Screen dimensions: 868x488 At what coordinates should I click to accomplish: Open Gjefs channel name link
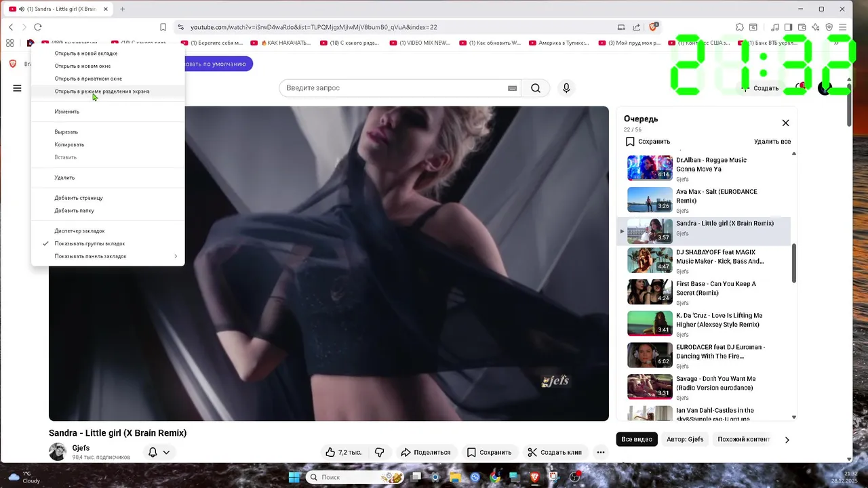[81, 448]
